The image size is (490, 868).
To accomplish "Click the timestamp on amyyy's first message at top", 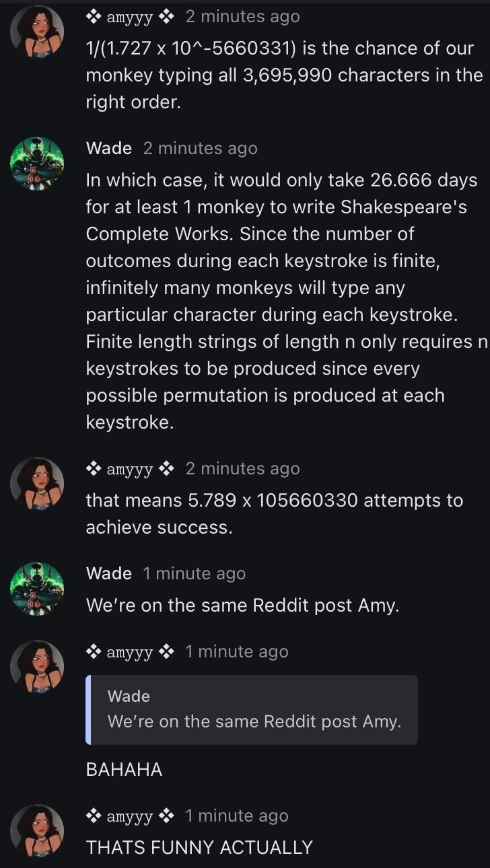I will pyautogui.click(x=242, y=17).
